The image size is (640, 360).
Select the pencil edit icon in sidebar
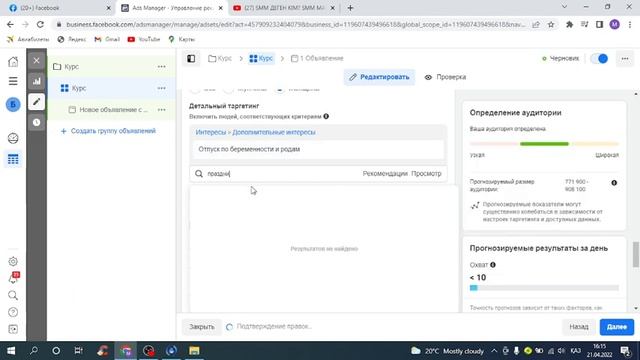[x=36, y=102]
